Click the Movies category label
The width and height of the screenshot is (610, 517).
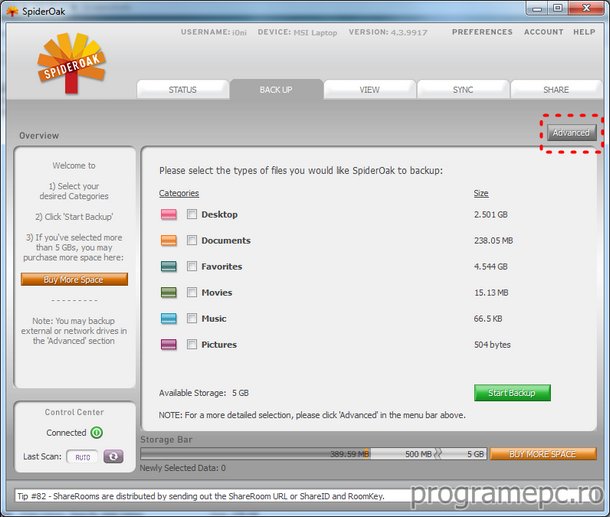tap(217, 293)
